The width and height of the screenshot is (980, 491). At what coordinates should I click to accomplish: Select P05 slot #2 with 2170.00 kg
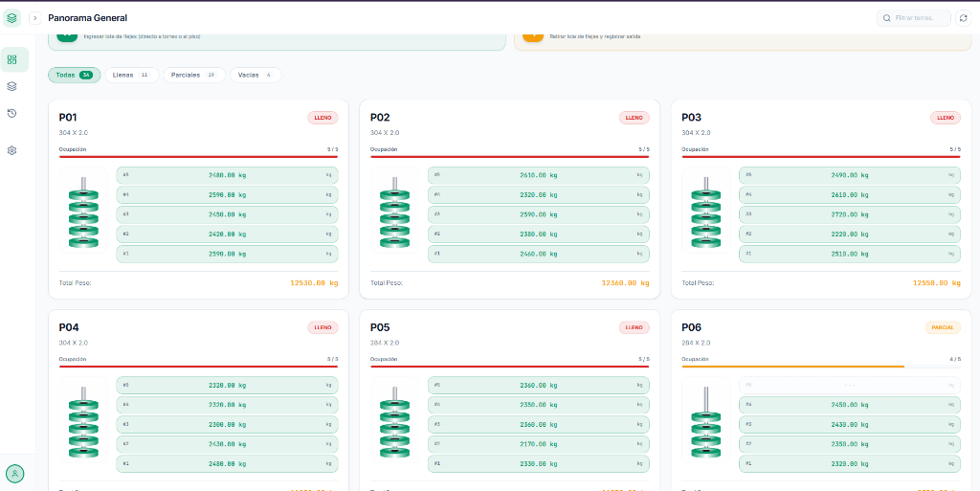coord(539,444)
